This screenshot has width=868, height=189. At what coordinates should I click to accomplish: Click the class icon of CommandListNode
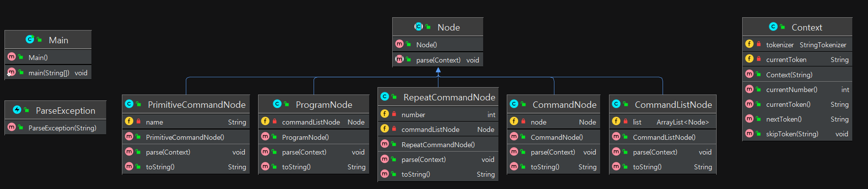click(x=616, y=104)
